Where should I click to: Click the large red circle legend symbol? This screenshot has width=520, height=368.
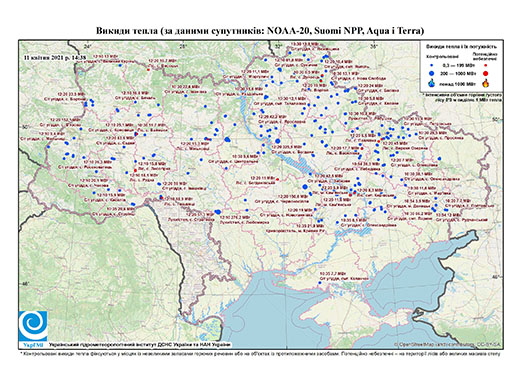tap(485, 73)
